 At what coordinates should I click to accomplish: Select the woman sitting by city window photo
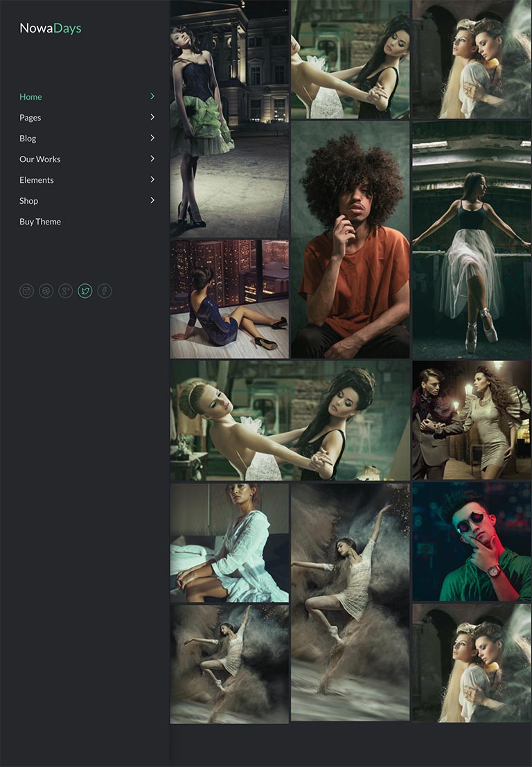click(229, 299)
